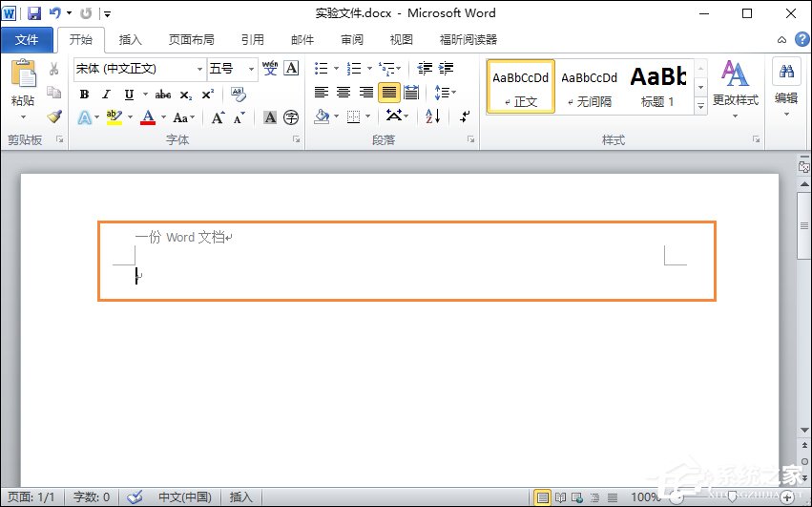Click the Clear Formatting icon
Screen dimensions: 812x507
(x=239, y=95)
